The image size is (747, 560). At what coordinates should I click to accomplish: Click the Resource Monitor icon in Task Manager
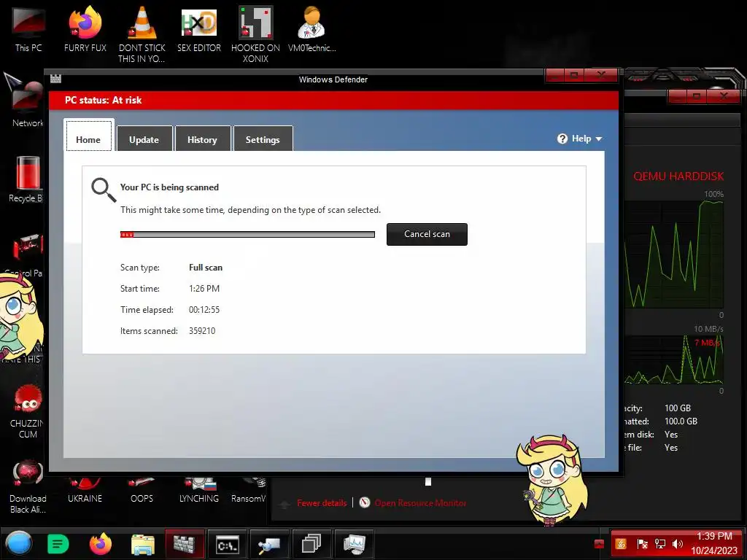365,502
